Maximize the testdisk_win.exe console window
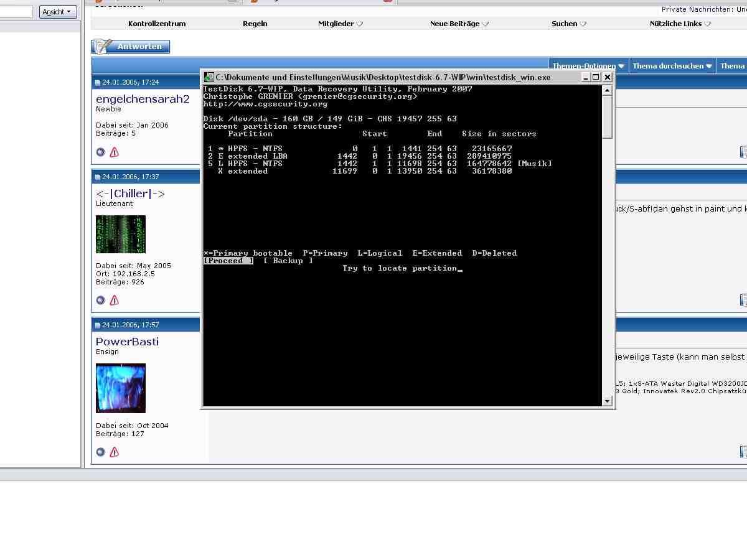 click(596, 77)
